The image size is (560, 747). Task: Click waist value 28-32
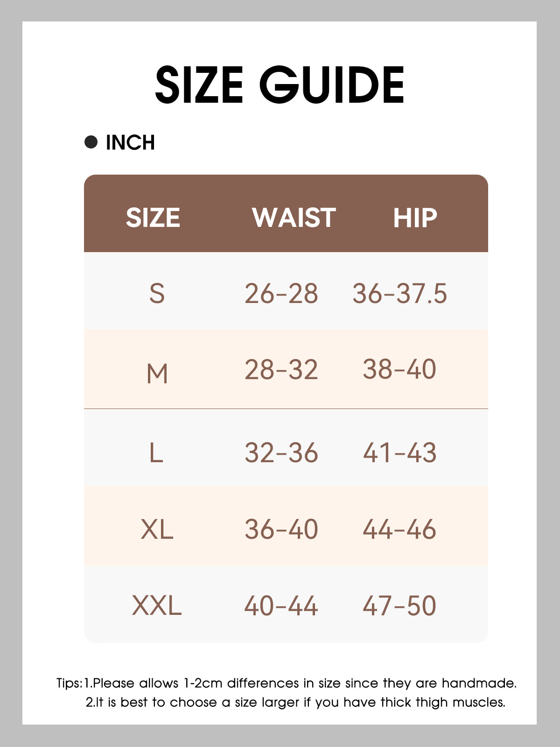(x=281, y=370)
